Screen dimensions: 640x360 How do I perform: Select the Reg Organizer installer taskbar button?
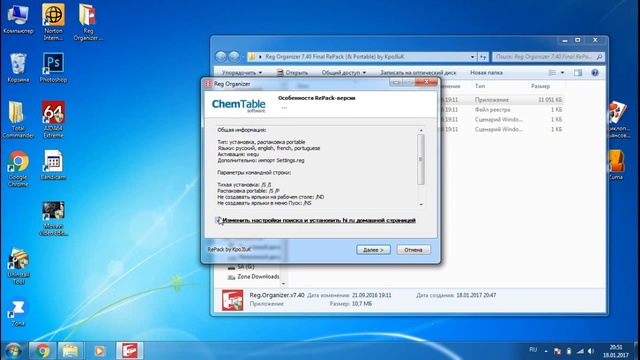tap(130, 351)
